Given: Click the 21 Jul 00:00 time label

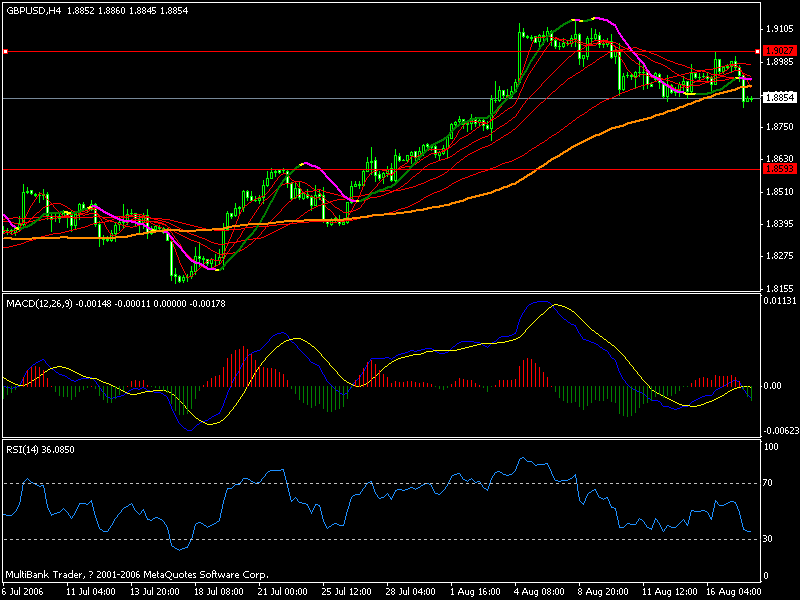Looking at the screenshot, I should [x=283, y=592].
